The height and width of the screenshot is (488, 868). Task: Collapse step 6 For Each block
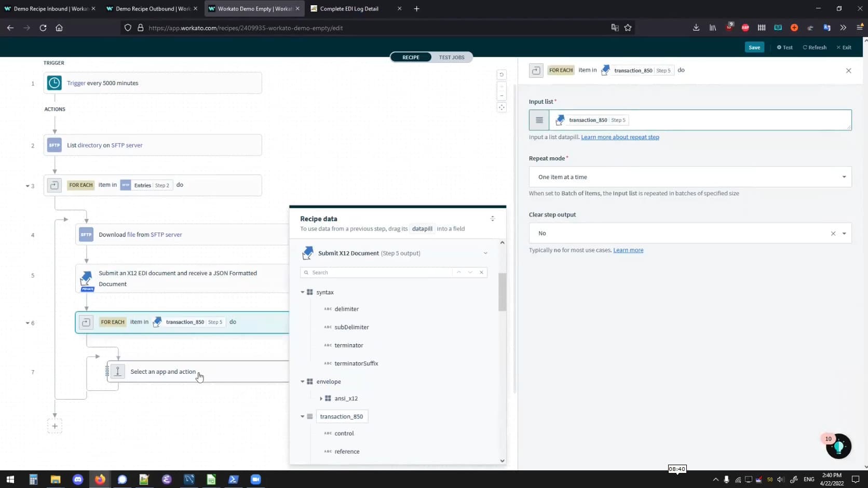click(x=28, y=323)
